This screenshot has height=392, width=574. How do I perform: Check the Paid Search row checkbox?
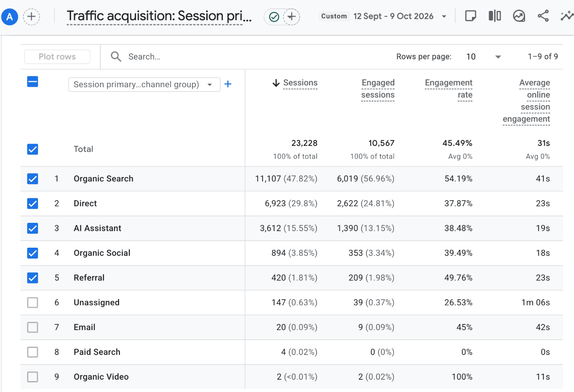(x=33, y=352)
